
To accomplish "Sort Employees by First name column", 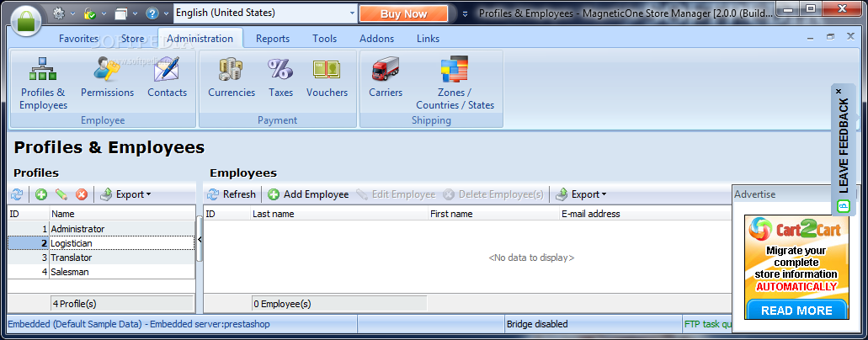I will click(494, 214).
